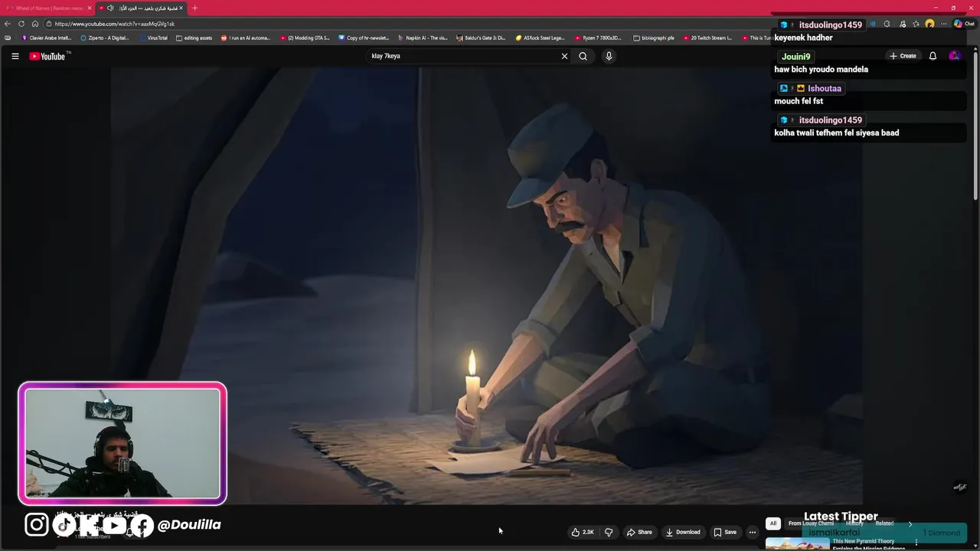
Task: Open the Chat button in browser toolbar
Action: click(x=964, y=24)
